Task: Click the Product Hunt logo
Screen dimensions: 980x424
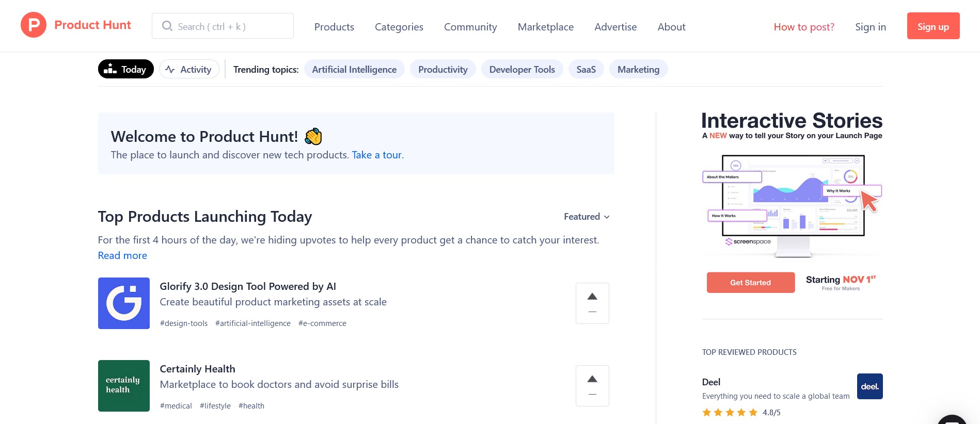Action: 75,25
